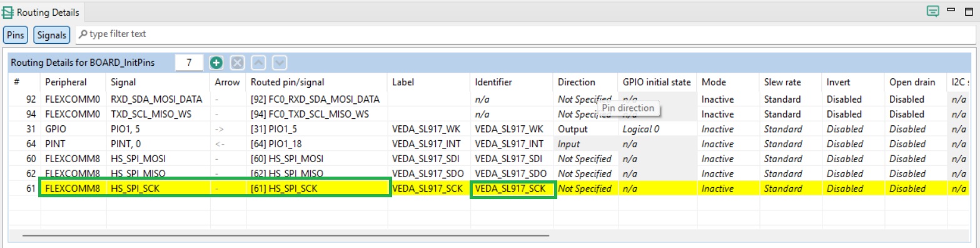Select the RXD_SDA_MOSI_DATA signal cell
Screen dimensions: 980x248
coord(158,99)
